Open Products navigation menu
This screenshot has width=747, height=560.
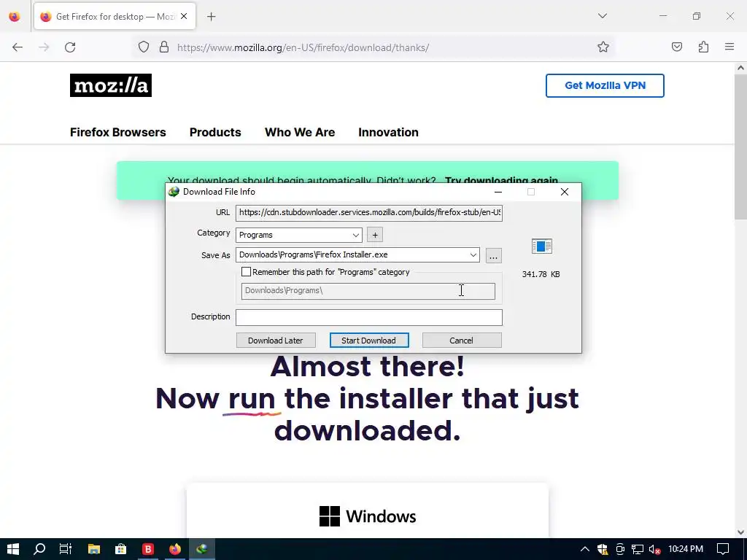[x=215, y=133]
